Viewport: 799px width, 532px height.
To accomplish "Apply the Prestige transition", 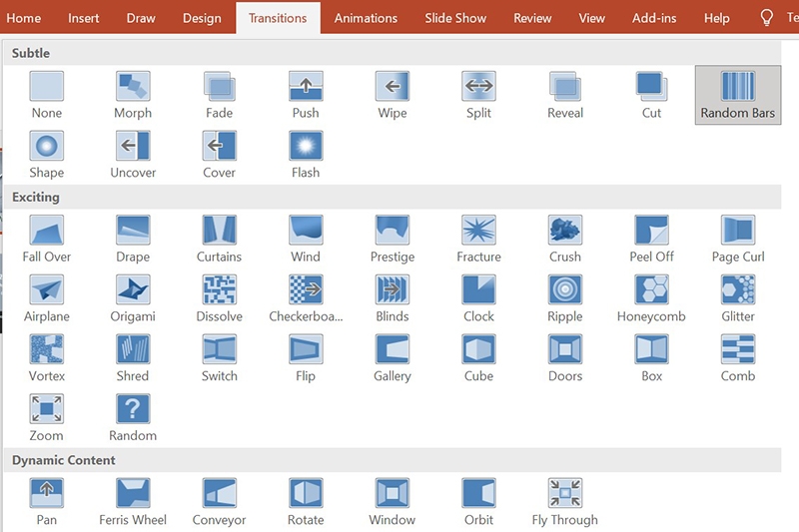I will (x=393, y=239).
